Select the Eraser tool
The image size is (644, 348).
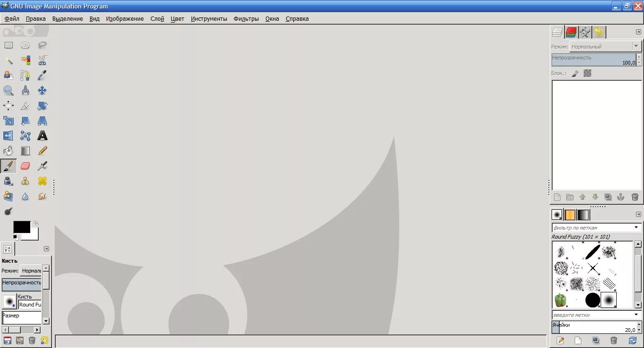(x=25, y=166)
